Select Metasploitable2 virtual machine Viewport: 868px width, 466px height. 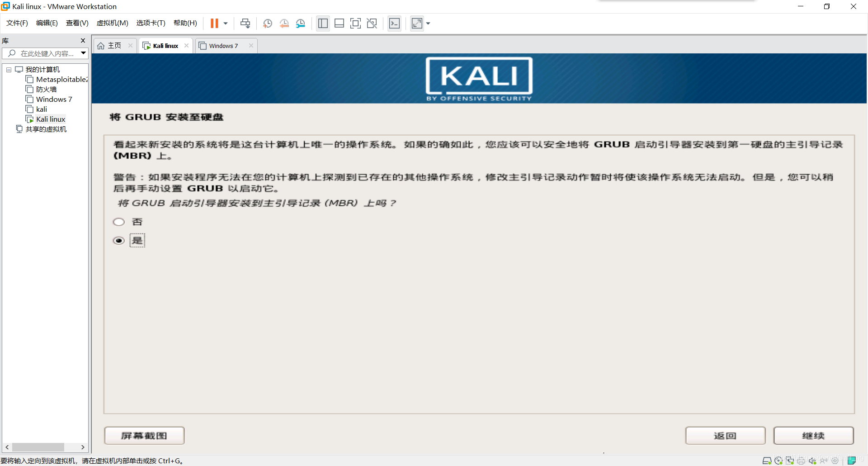tap(62, 80)
